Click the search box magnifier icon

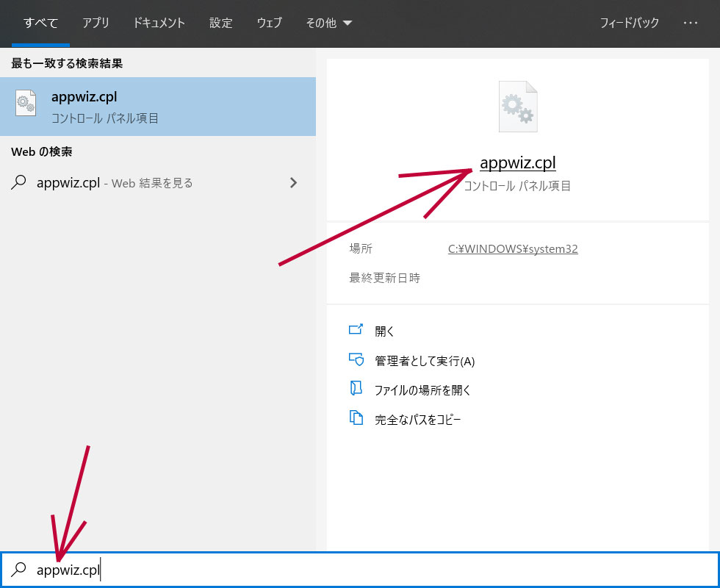point(18,569)
